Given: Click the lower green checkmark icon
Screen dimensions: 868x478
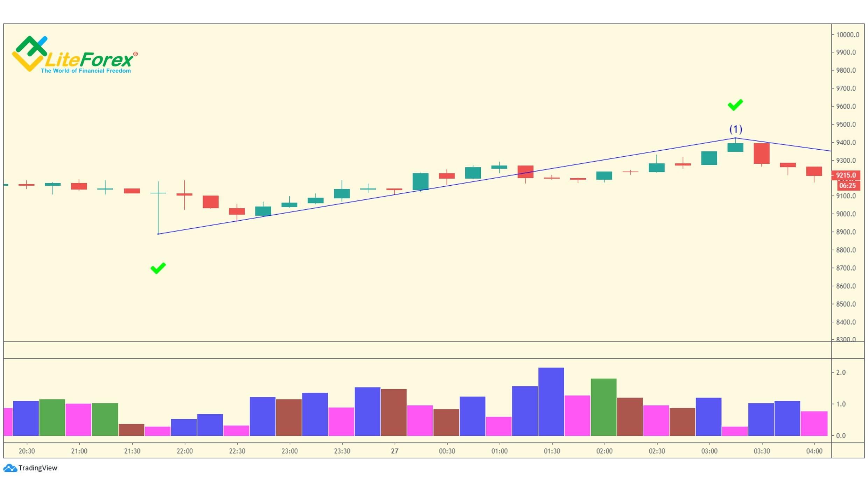Looking at the screenshot, I should (157, 268).
